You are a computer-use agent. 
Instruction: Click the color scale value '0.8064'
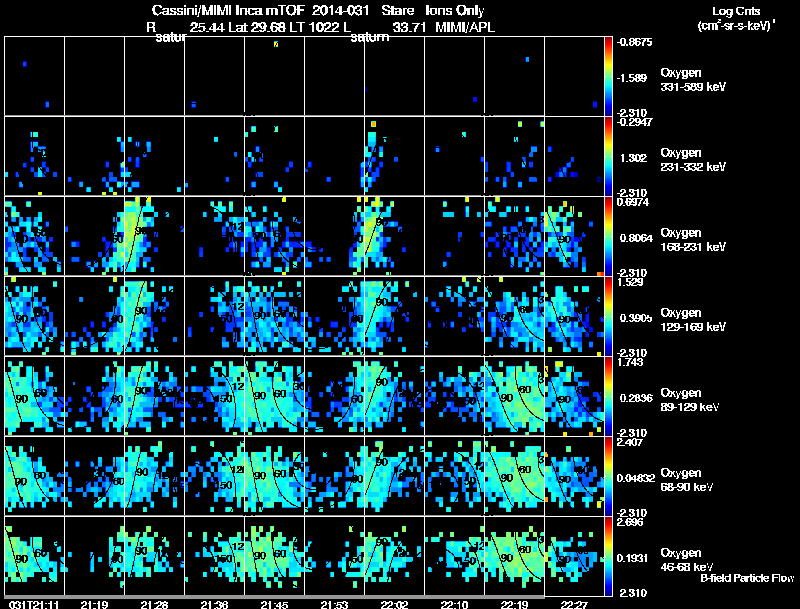click(636, 238)
